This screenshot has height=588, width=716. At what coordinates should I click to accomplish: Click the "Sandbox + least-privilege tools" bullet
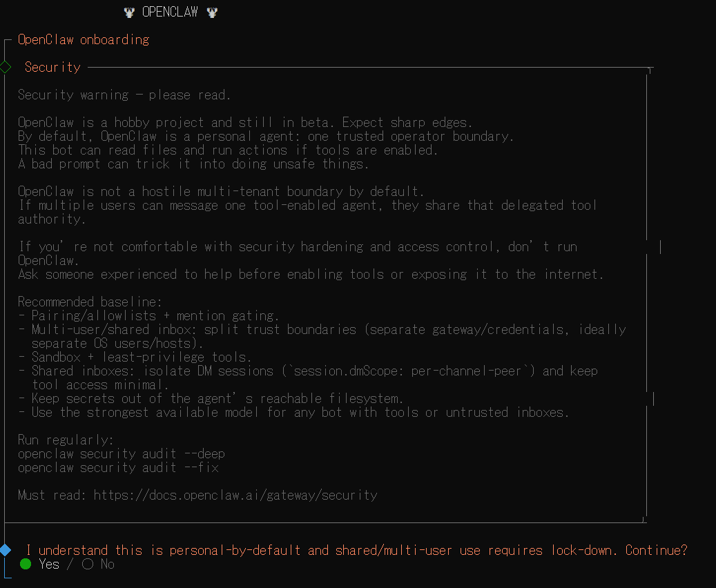142,357
